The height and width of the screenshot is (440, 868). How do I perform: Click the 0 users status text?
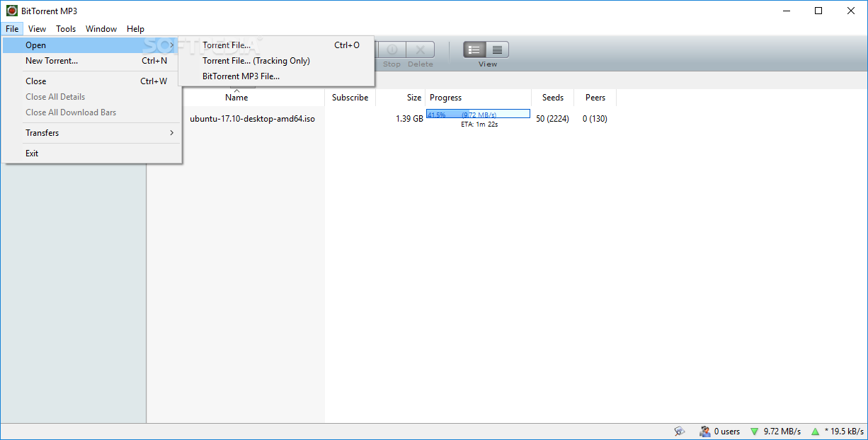pyautogui.click(x=727, y=432)
